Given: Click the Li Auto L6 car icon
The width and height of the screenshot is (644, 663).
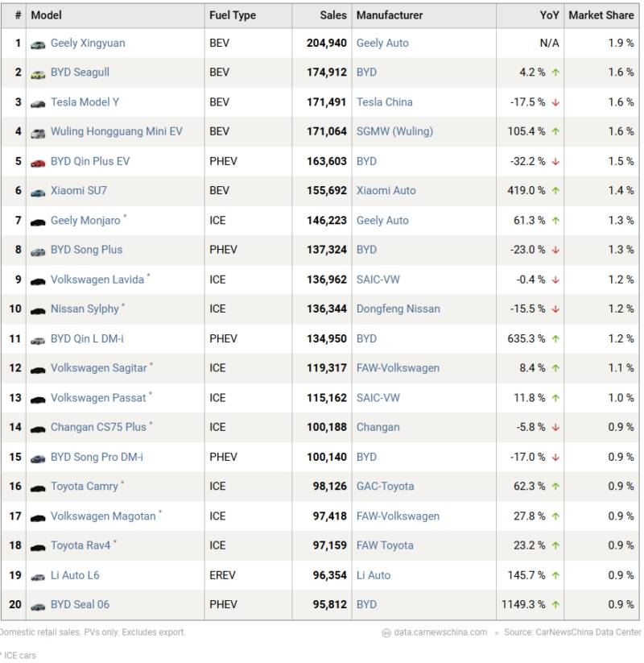Looking at the screenshot, I should (x=38, y=576).
